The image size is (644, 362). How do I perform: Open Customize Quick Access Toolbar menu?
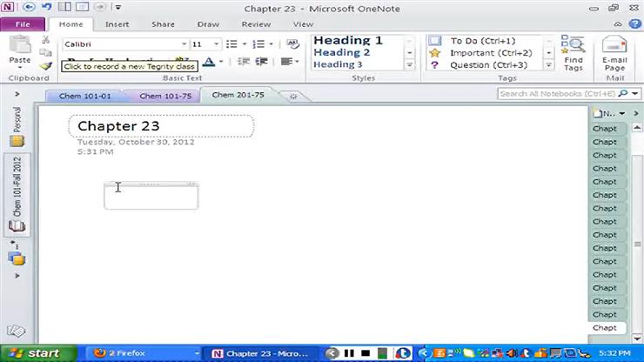[x=117, y=7]
